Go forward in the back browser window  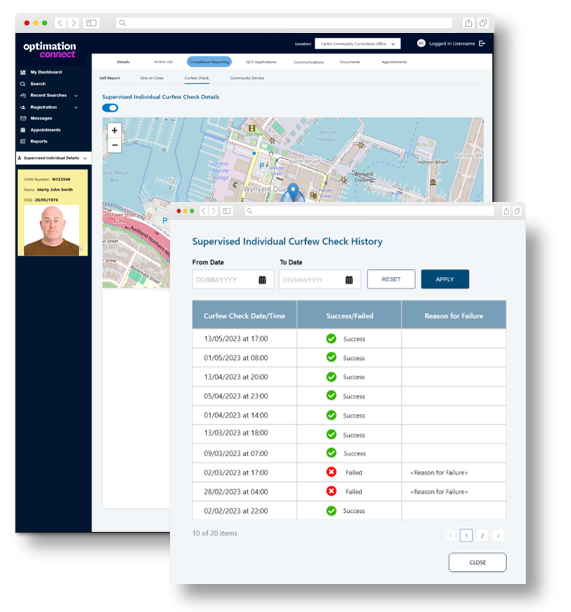click(73, 23)
